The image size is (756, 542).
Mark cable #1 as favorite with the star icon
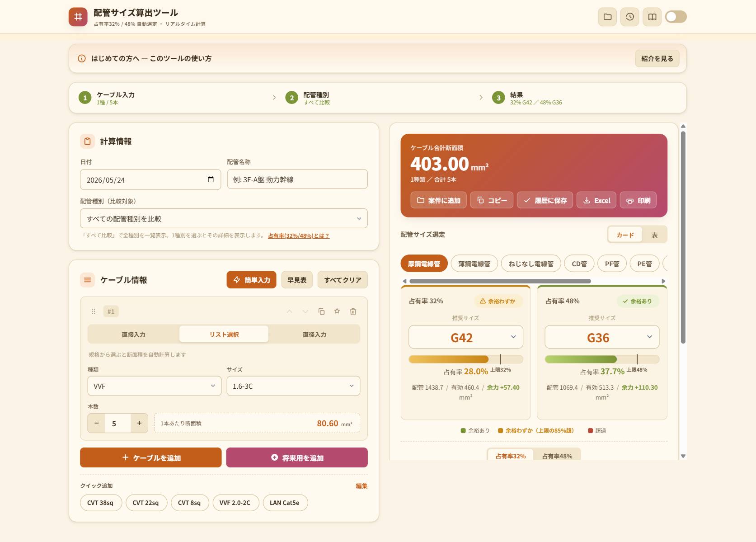click(x=337, y=311)
